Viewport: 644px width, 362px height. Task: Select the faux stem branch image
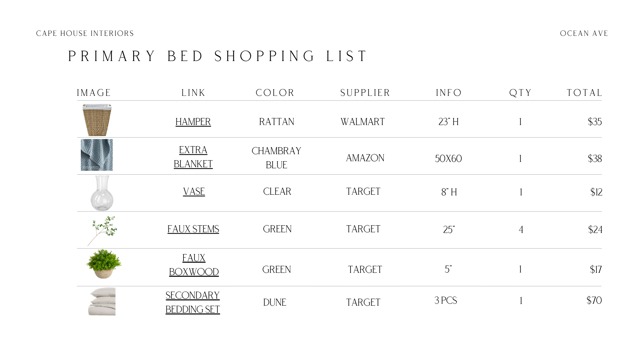(x=102, y=231)
